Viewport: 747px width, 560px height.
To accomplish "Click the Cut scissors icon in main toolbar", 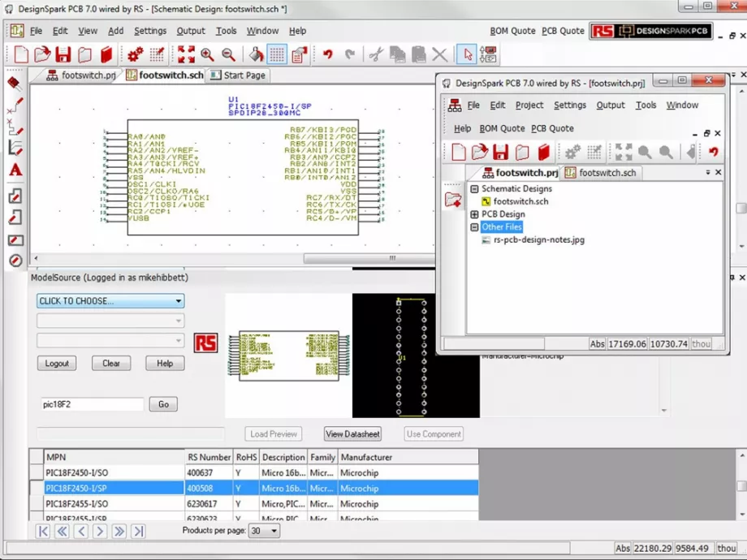I will (376, 54).
